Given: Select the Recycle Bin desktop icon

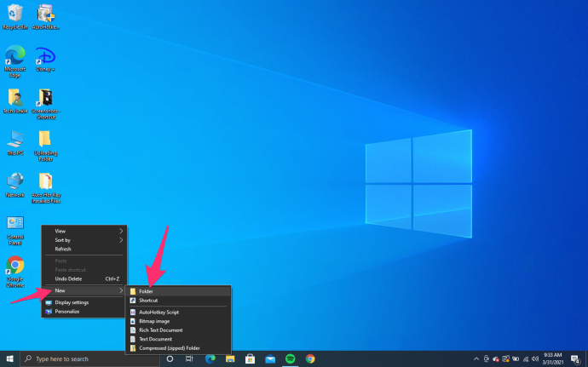Looking at the screenshot, I should click(x=15, y=17).
